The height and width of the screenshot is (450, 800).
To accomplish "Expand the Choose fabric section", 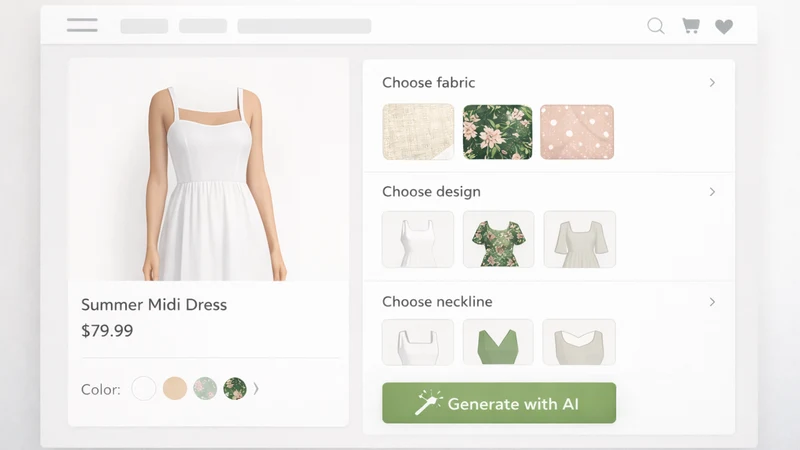I will tap(712, 83).
